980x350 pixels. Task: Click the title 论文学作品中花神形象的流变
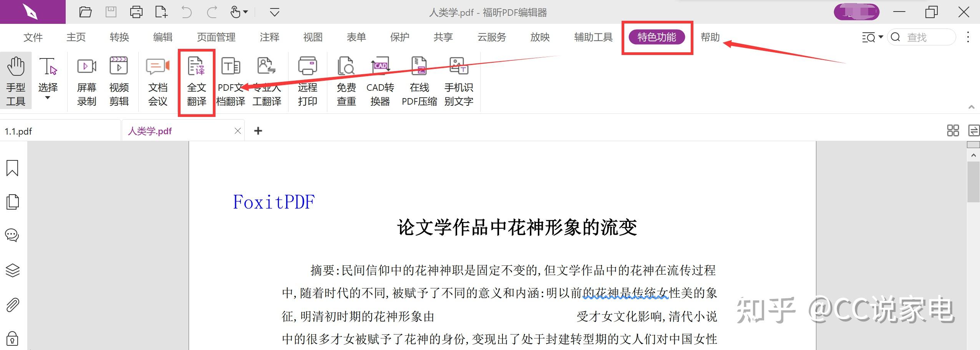[517, 227]
